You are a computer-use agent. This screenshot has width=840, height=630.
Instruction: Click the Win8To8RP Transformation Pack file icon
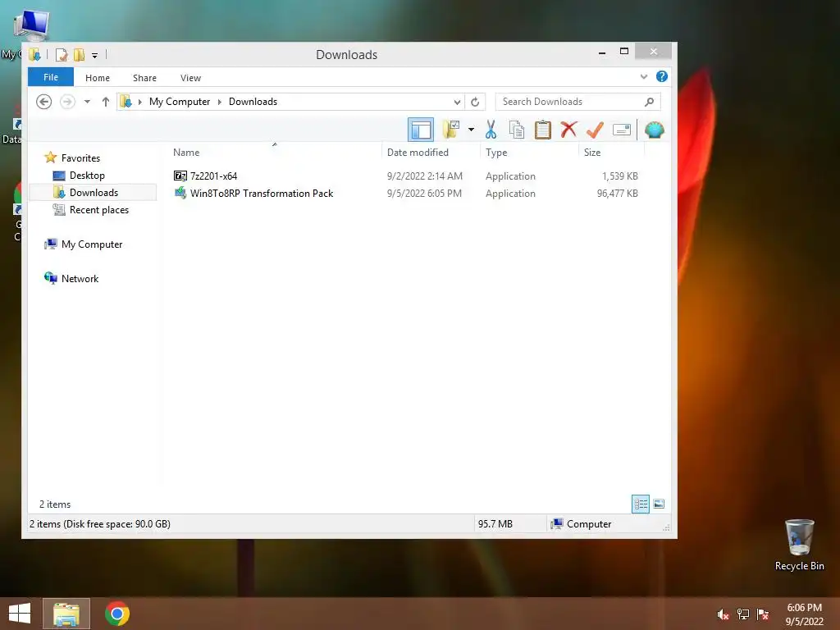[x=180, y=193]
